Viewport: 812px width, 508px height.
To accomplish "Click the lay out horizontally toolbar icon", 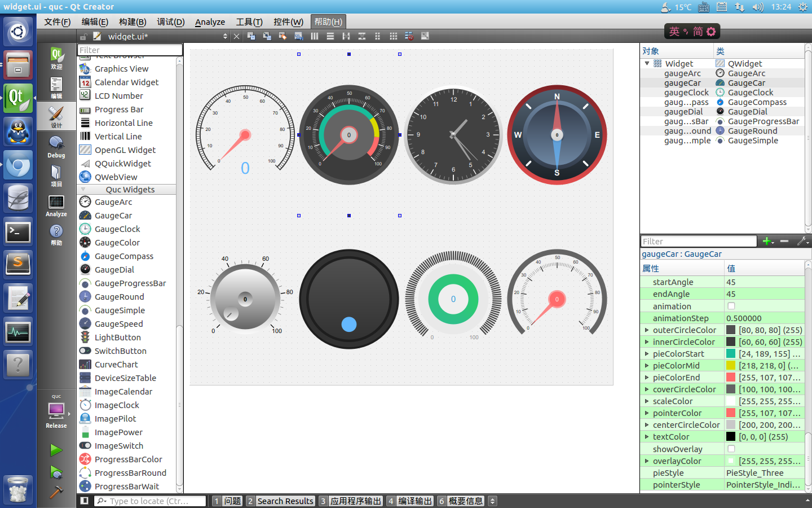I will (315, 36).
